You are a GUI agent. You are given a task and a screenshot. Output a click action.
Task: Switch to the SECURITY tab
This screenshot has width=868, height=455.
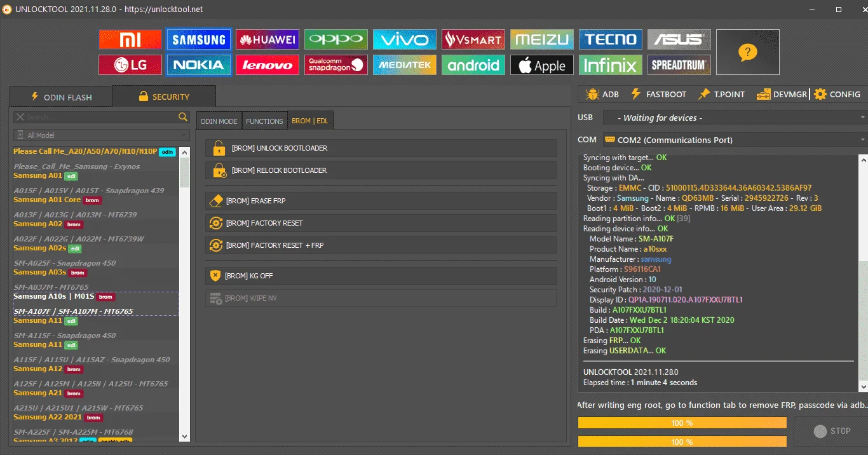tap(164, 97)
